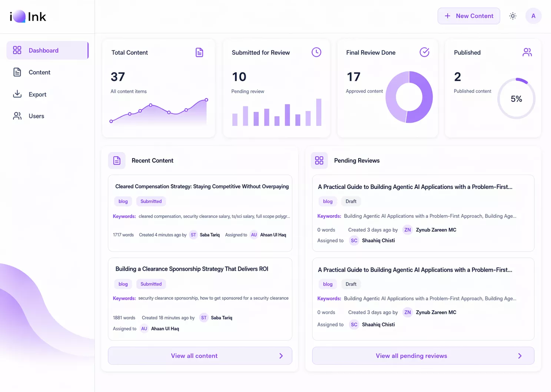Click the View all pending reviews button
This screenshot has height=392, width=551.
[x=423, y=356]
